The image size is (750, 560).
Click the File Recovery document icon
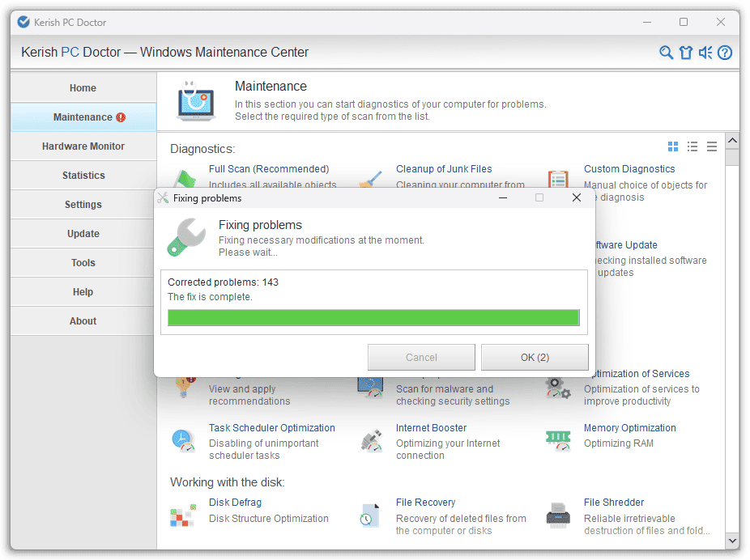pyautogui.click(x=370, y=516)
